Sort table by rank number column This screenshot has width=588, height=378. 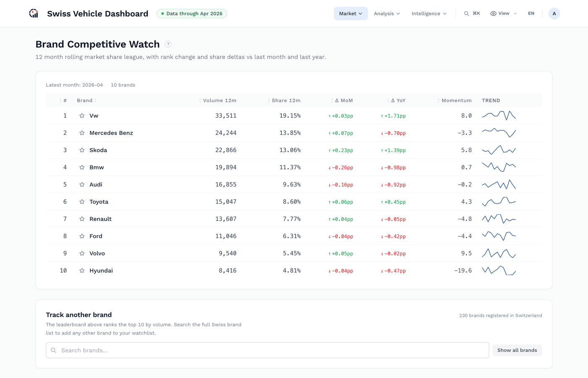[63, 100]
